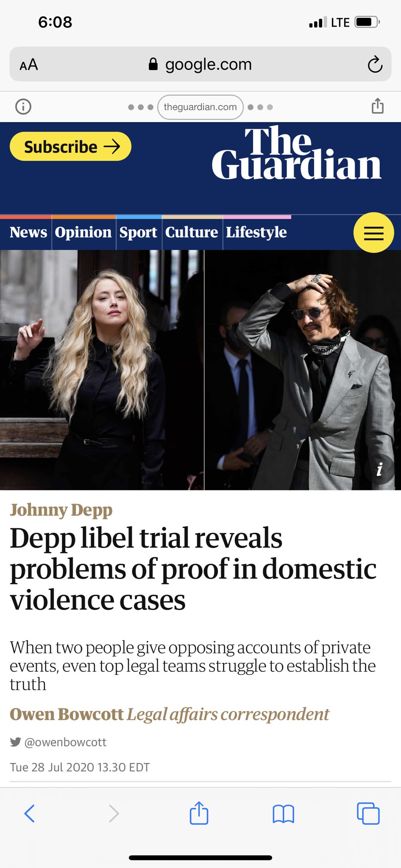Open the theguardian.com source pill
The width and height of the screenshot is (401, 868).
pyautogui.click(x=200, y=107)
